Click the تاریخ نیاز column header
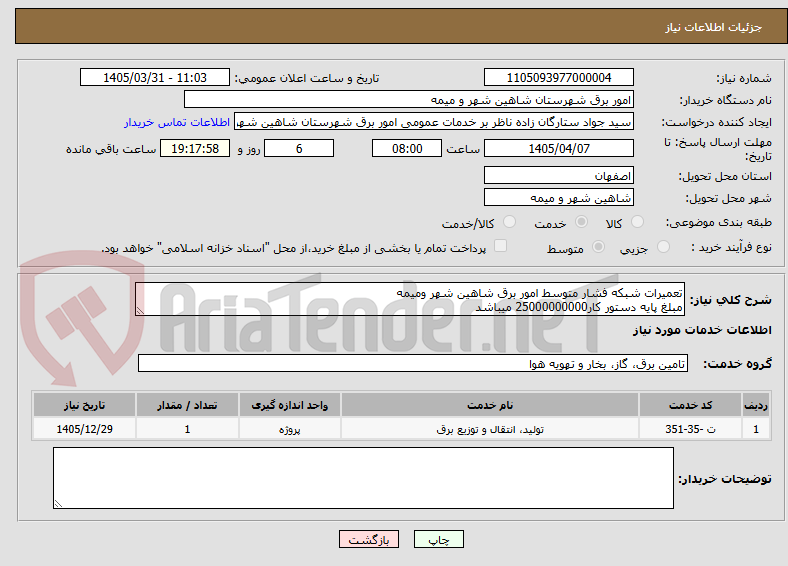 84,405
